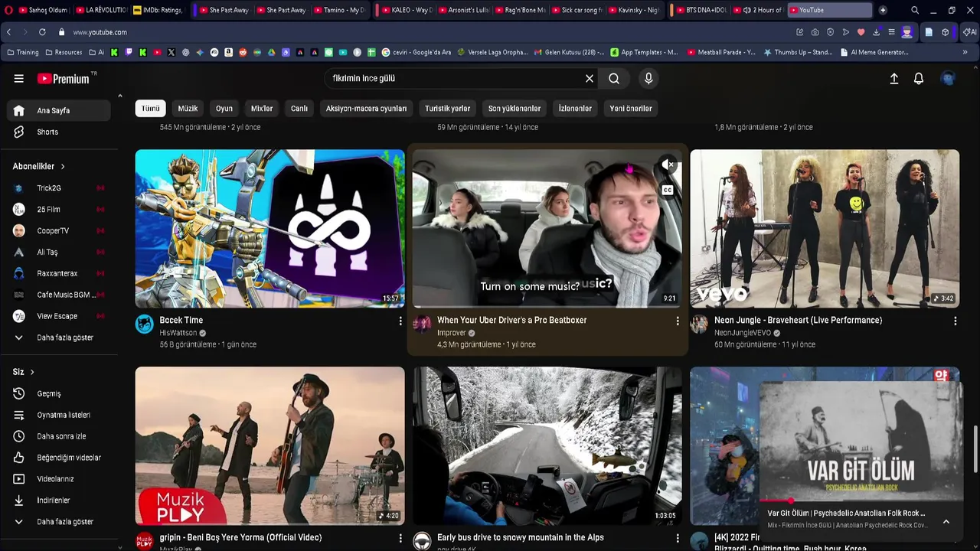
Task: Open Ana Sayfa in the sidebar
Action: (59, 110)
